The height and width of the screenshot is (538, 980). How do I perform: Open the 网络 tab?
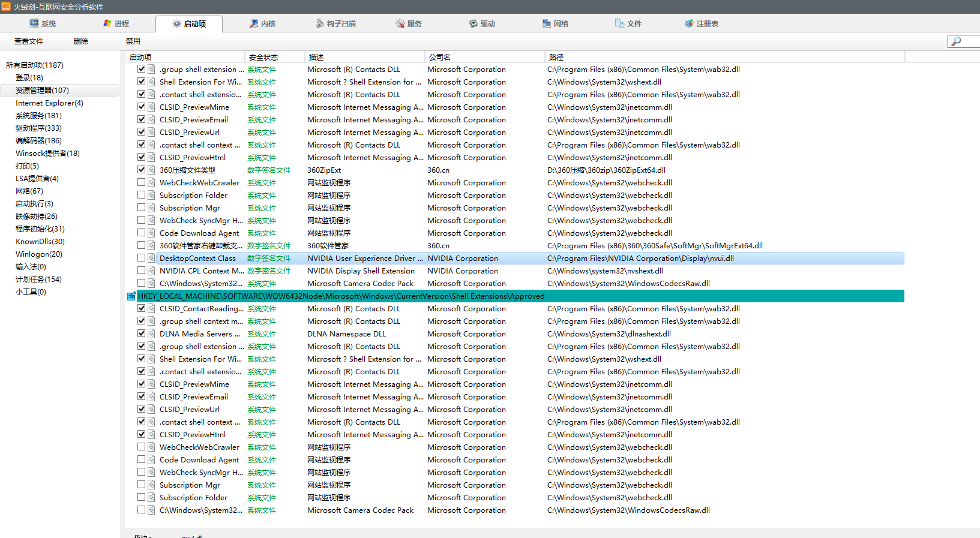(x=555, y=23)
